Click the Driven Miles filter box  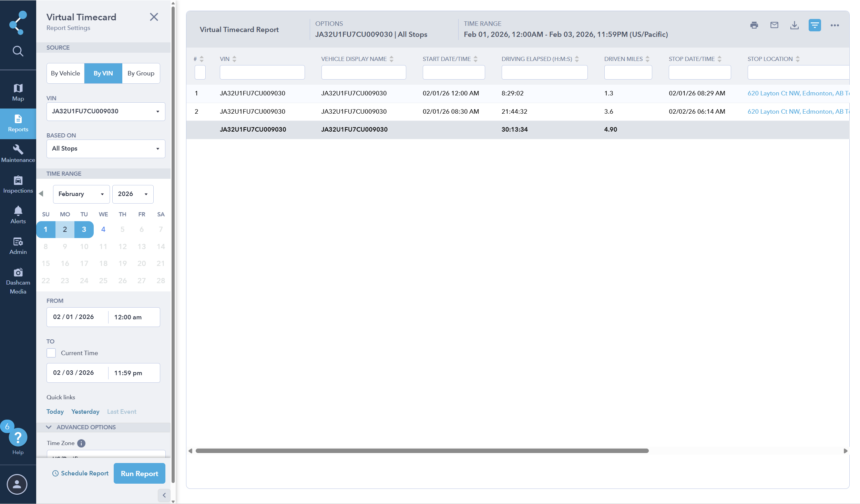tap(628, 72)
